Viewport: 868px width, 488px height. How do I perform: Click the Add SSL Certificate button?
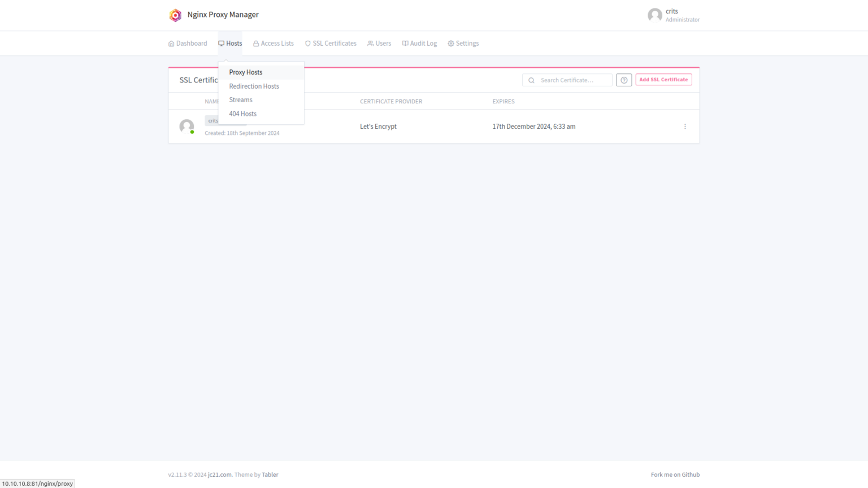pos(663,79)
